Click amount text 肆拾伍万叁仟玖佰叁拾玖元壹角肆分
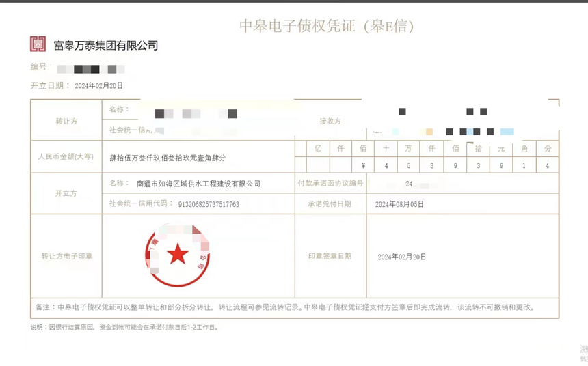Image resolution: width=588 pixels, height=366 pixels. pos(168,158)
